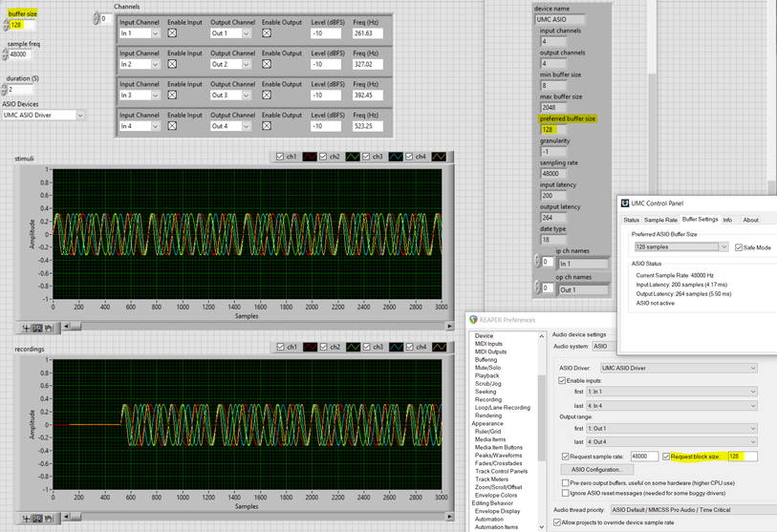Screen dimensions: 777x532
Task: Select MIDI Inputs in preferences tree
Action: 488,344
